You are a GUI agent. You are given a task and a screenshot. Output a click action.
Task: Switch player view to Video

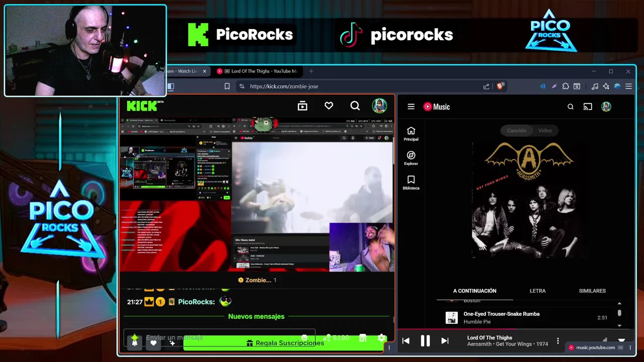tap(545, 130)
